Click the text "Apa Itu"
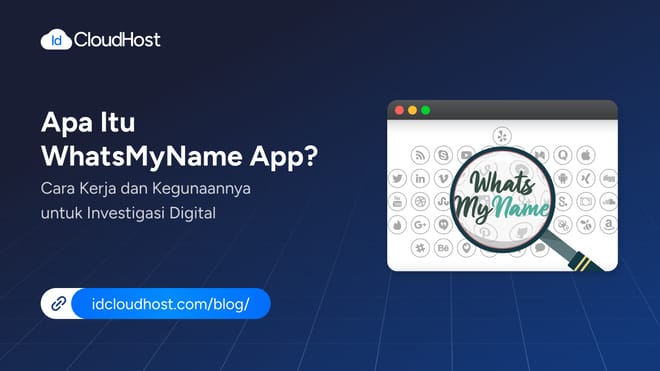 (88, 123)
